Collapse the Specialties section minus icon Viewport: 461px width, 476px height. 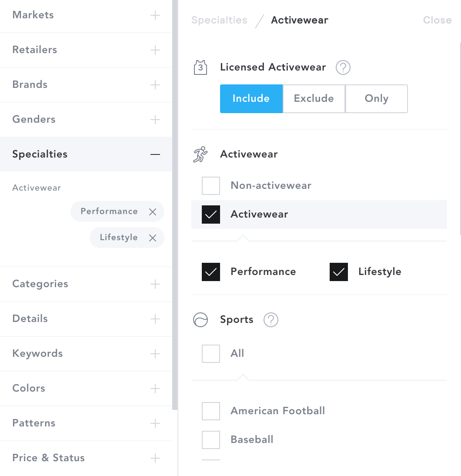(155, 154)
